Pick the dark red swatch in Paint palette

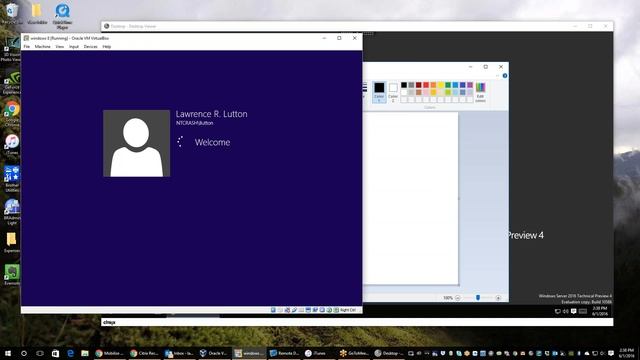pos(418,85)
